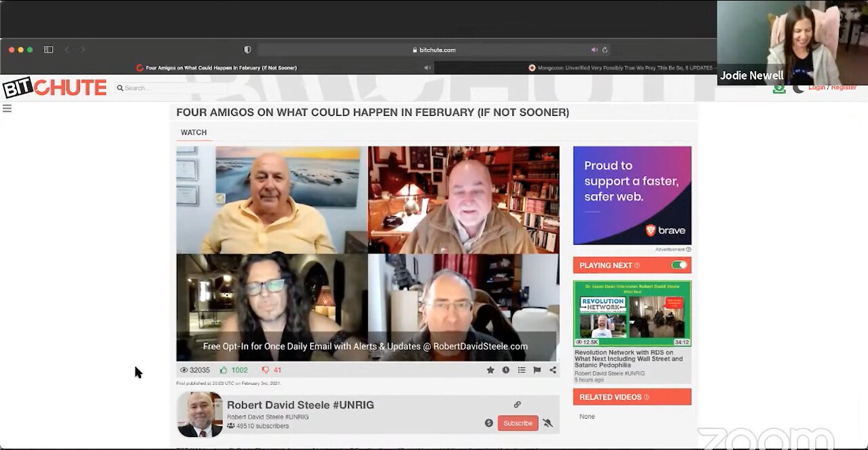The image size is (868, 450).
Task: Click the privacy shield icon
Action: [x=248, y=49]
